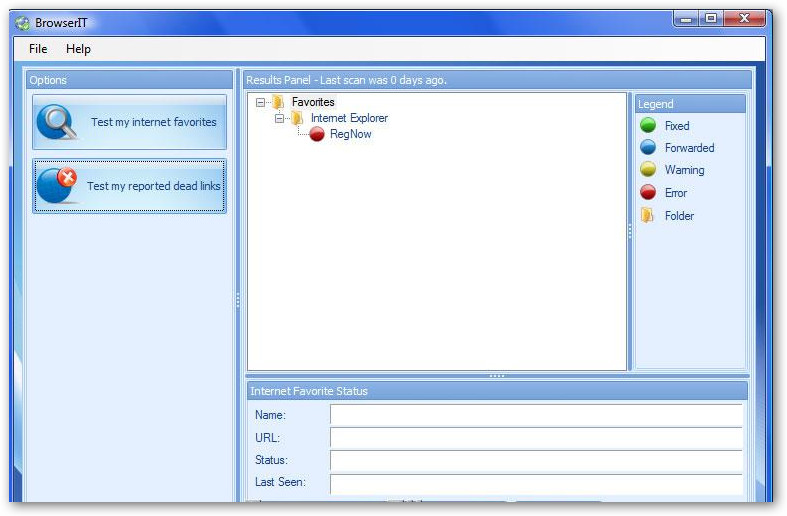Click the splitter grip between Options and Results

(x=238, y=300)
